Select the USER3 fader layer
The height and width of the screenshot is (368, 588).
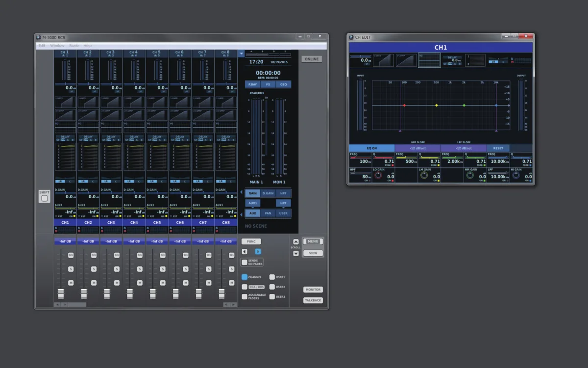pos(272,297)
